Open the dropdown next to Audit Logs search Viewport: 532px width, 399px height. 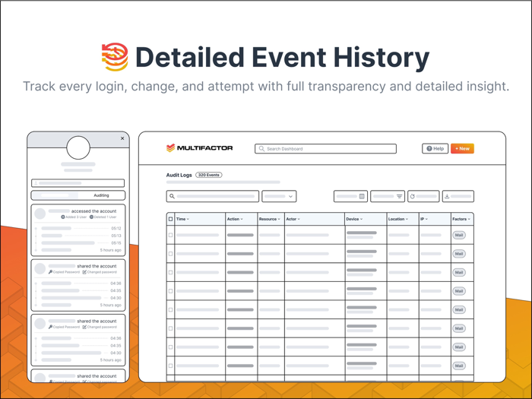coord(279,196)
